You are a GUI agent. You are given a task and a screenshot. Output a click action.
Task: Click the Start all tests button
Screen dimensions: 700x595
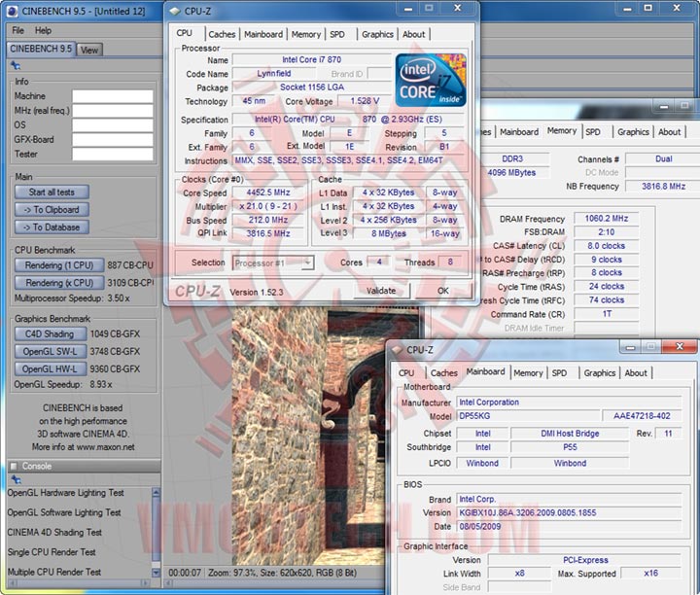52,192
